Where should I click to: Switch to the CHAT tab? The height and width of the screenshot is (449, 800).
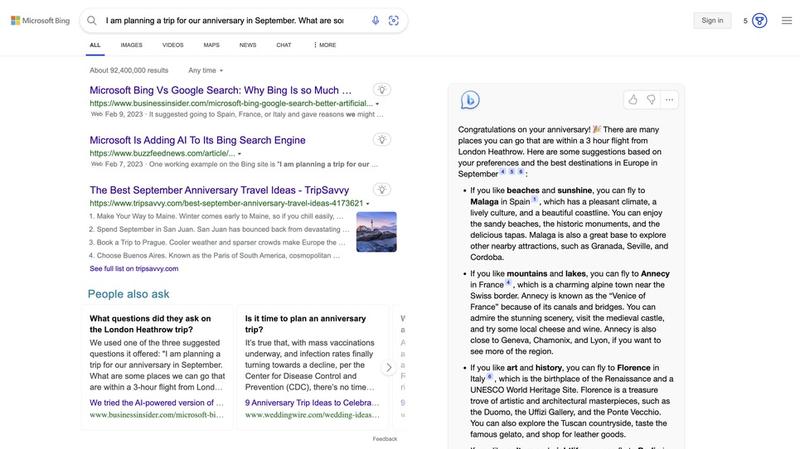[x=284, y=45]
